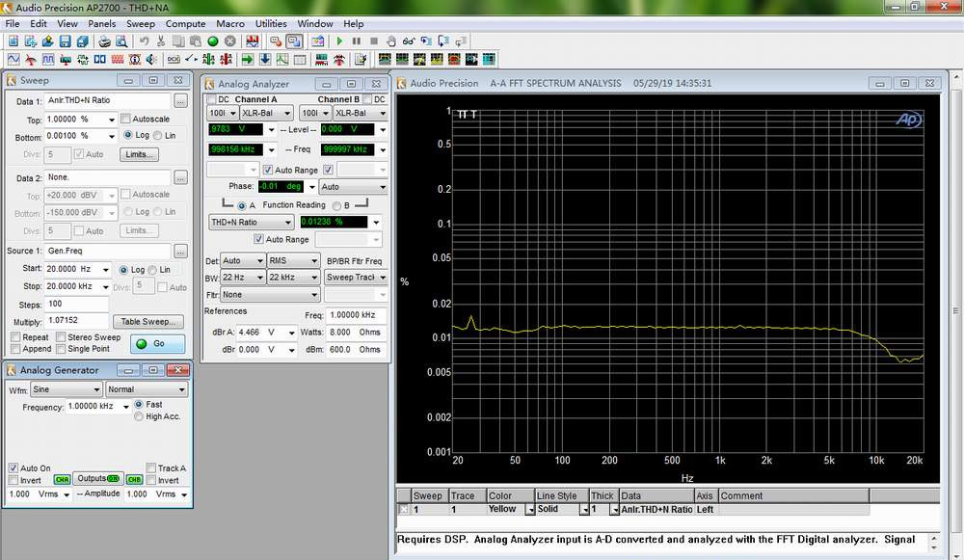Click the green play sweep icon in toolbar

pyautogui.click(x=339, y=41)
